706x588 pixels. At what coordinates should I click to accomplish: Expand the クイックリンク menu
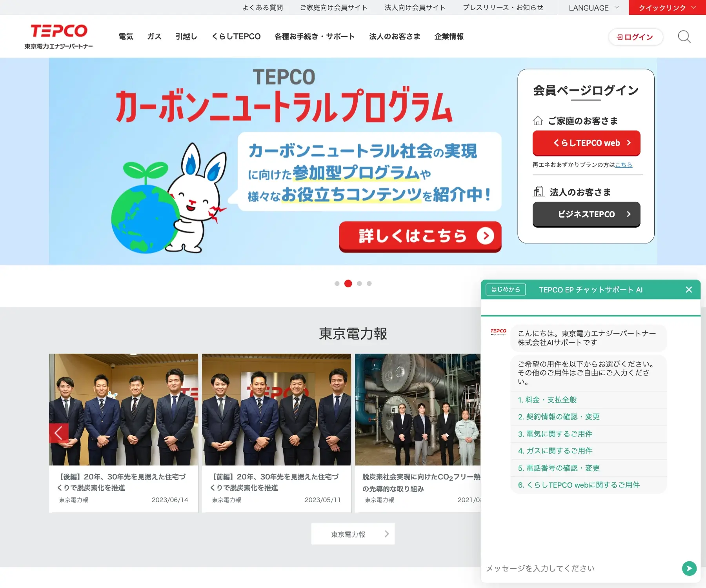667,7
